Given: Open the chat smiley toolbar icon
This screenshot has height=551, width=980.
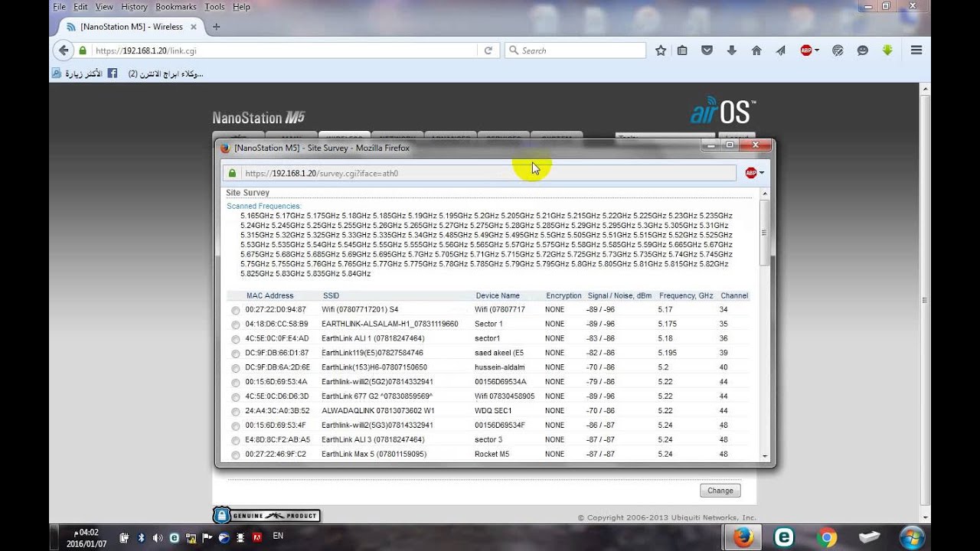Looking at the screenshot, I should pos(863,51).
